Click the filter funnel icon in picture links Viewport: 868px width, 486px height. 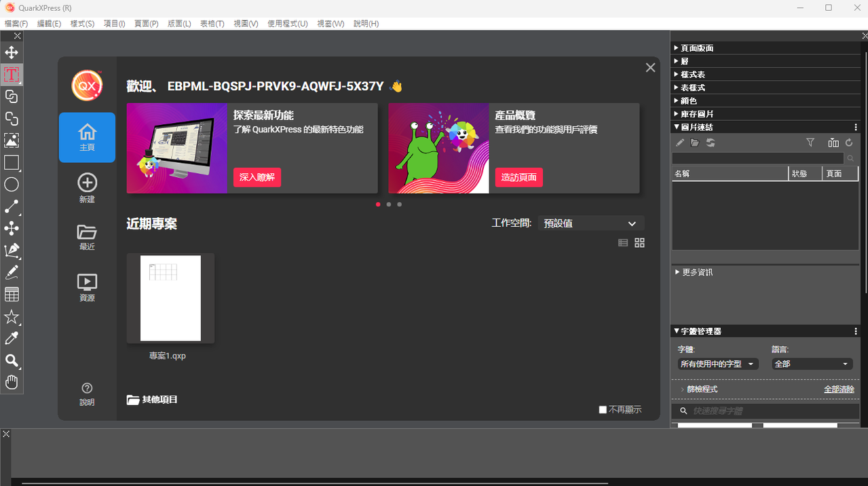click(x=810, y=143)
